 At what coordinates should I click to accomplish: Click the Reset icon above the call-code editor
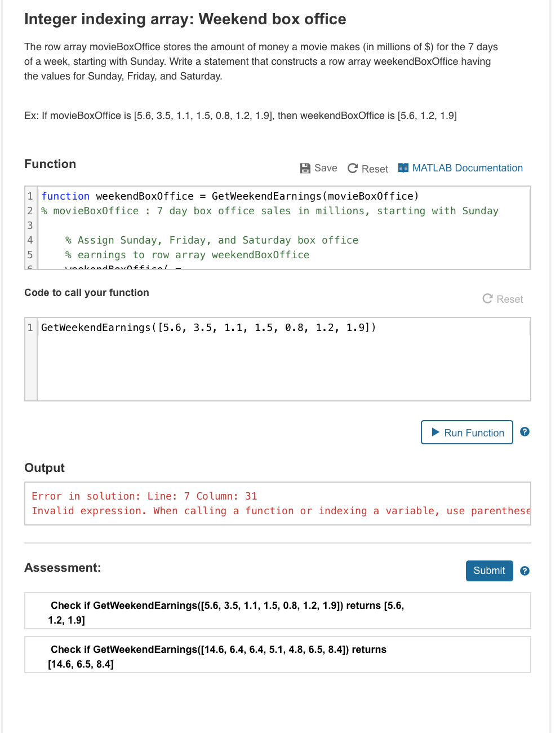click(487, 299)
